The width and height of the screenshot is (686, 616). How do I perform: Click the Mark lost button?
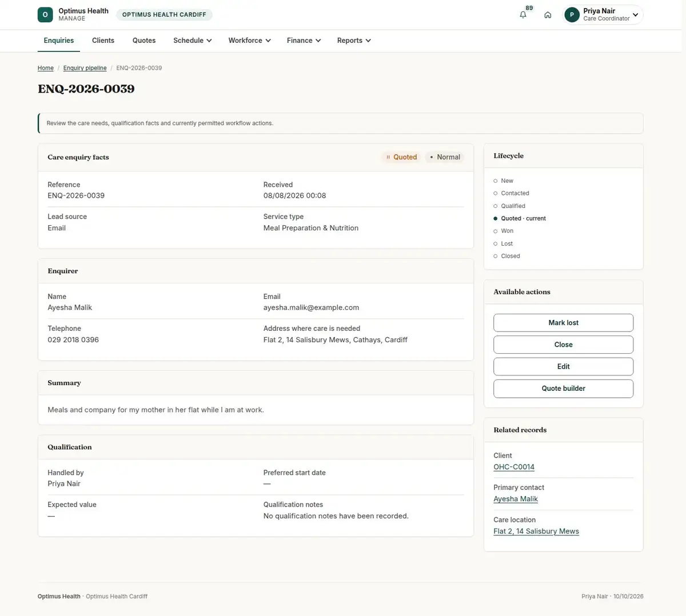[564, 323]
